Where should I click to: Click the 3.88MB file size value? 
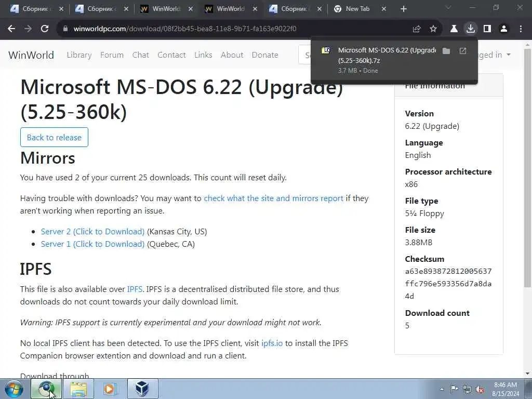coord(419,242)
